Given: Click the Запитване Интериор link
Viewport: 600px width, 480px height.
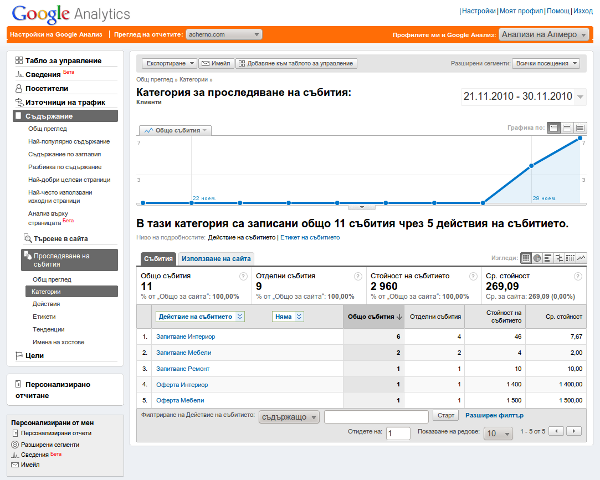Looking at the screenshot, I should tap(186, 336).
